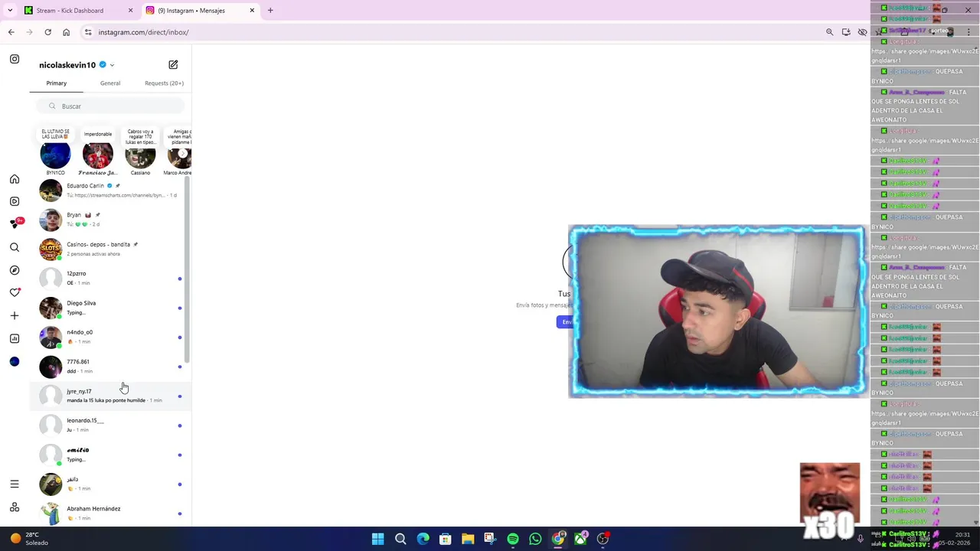Open chat with Eduardo Carlin

click(x=111, y=191)
